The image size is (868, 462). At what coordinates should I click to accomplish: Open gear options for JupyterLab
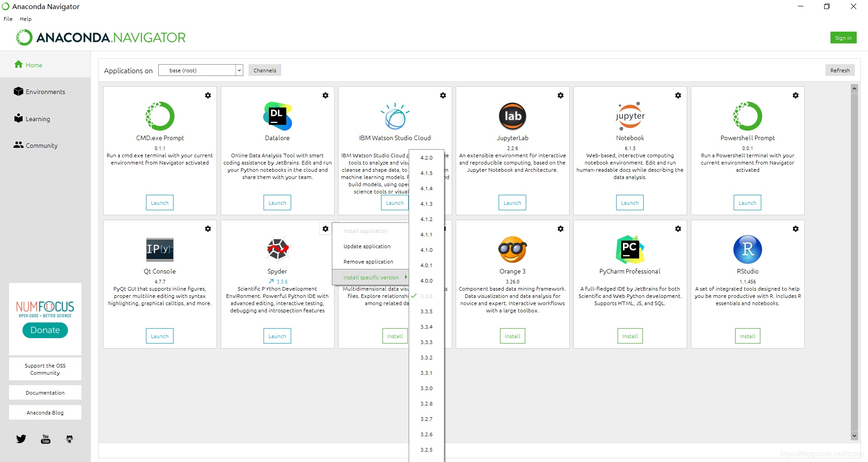(561, 95)
